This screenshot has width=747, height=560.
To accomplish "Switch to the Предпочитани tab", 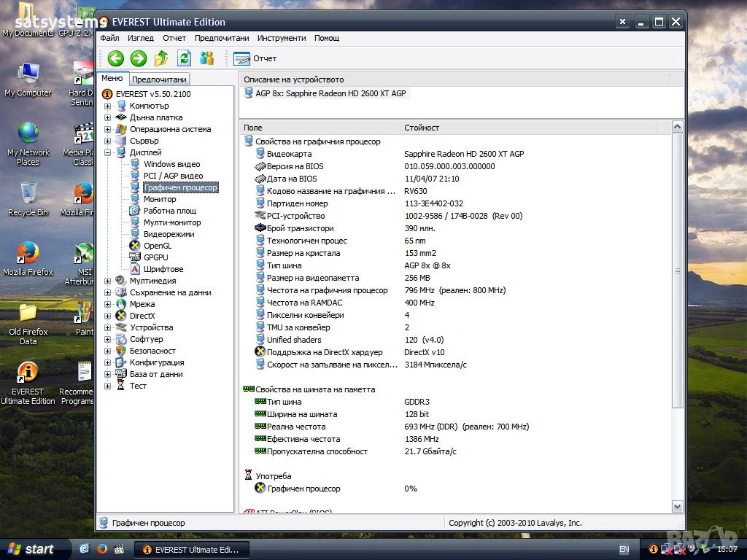I will click(159, 79).
